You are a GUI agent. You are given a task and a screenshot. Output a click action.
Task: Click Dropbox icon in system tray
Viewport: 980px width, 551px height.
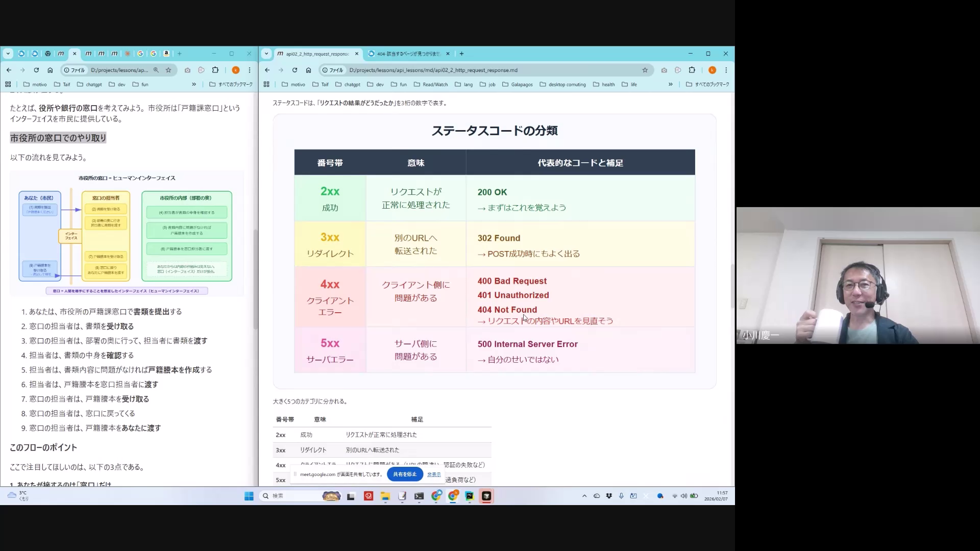click(x=609, y=496)
